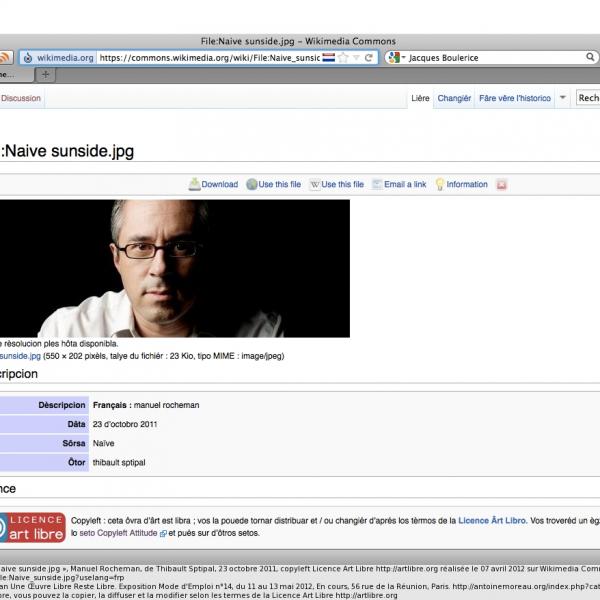Open the Discussion tab
The image size is (600, 600).
pos(21,98)
